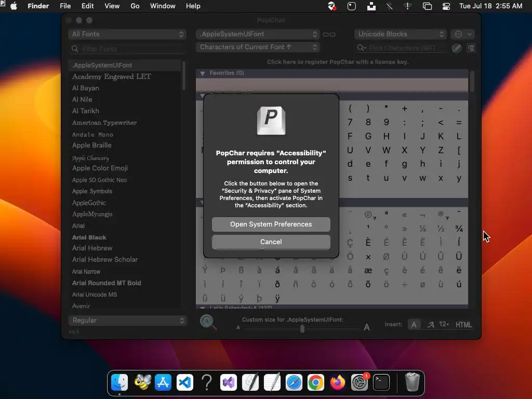Screen dimensions: 532x399
Task: Select Arial Unicode MS font
Action: tap(95, 295)
